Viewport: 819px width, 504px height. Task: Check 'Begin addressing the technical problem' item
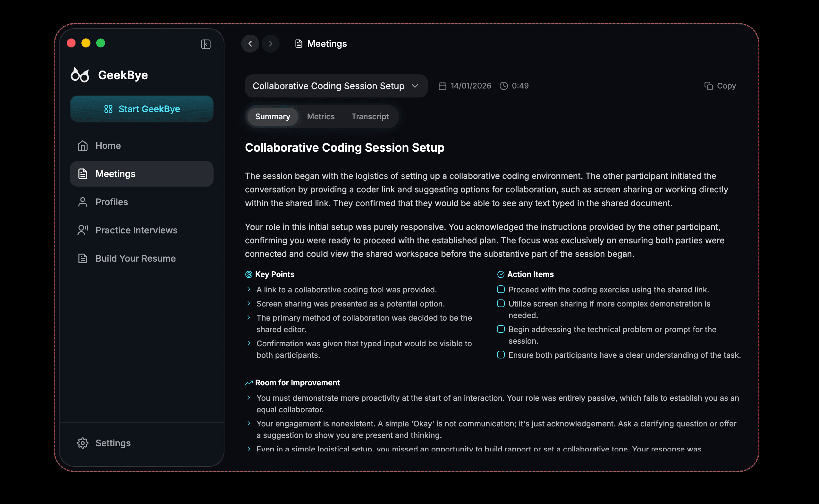point(501,329)
